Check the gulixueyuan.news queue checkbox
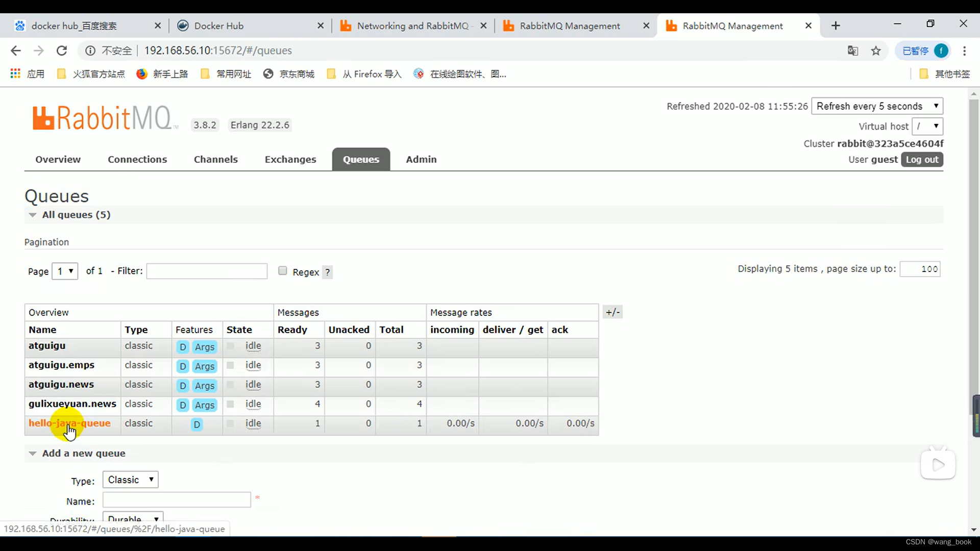This screenshot has width=980, height=551. (230, 404)
